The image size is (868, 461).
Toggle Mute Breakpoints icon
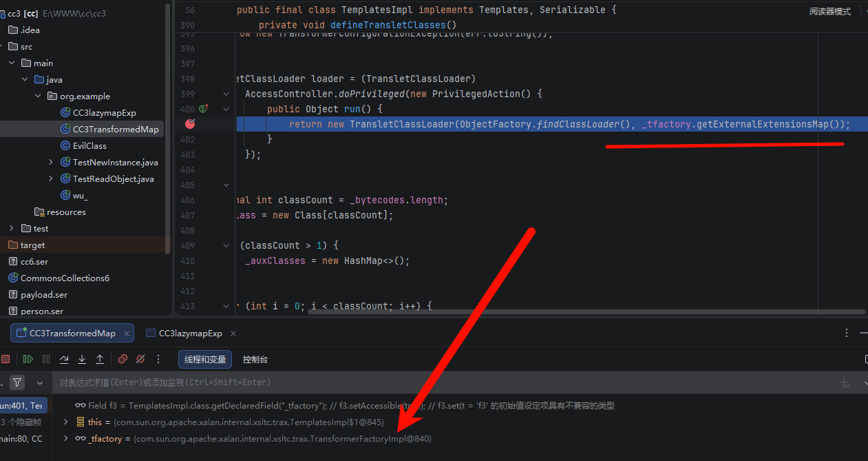[140, 359]
